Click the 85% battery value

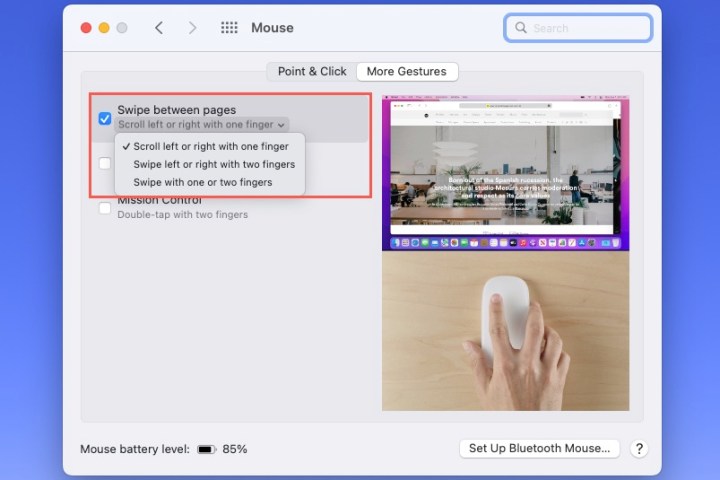235,449
